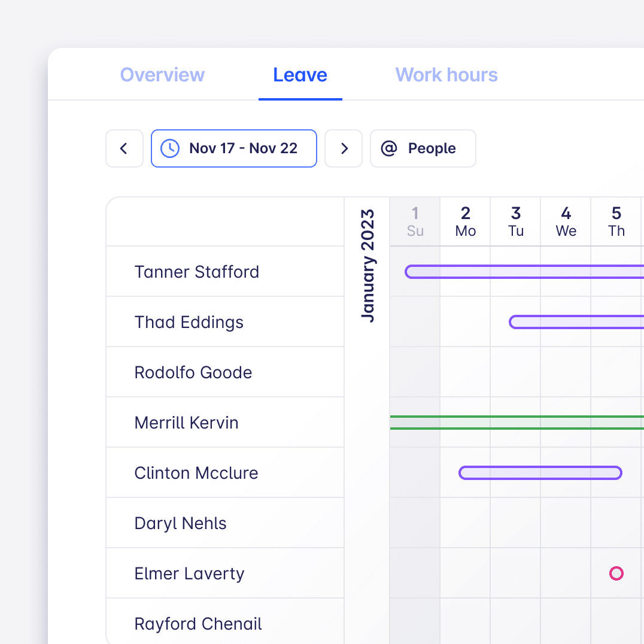Click the Sunday 1 day header
This screenshot has height=644, width=644.
pos(415,221)
